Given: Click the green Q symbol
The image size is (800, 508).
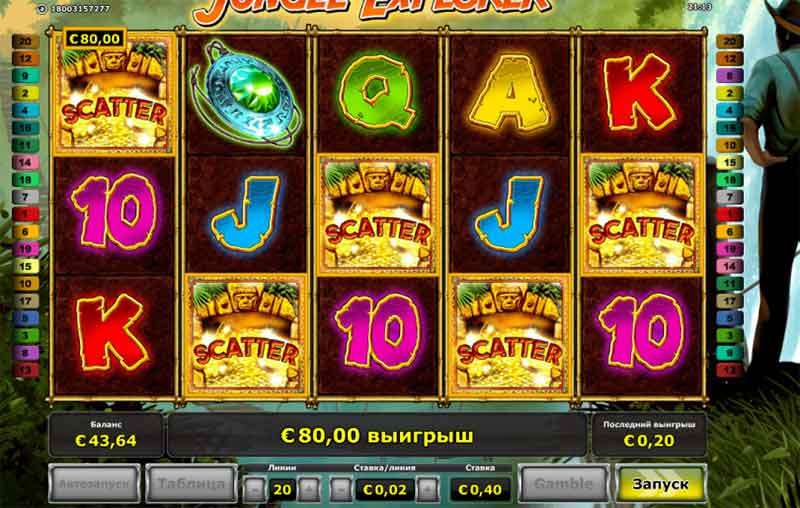Looking at the screenshot, I should coord(378,92).
